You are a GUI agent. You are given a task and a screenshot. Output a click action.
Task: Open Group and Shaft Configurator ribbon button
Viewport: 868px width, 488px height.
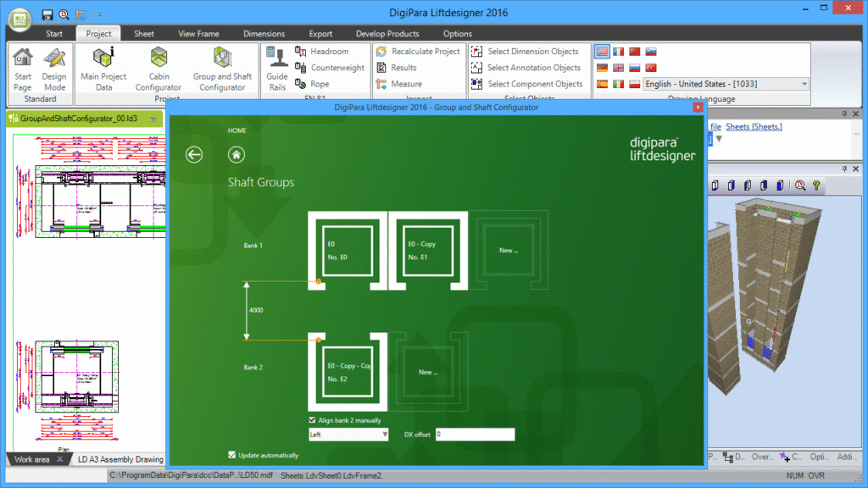click(x=222, y=69)
